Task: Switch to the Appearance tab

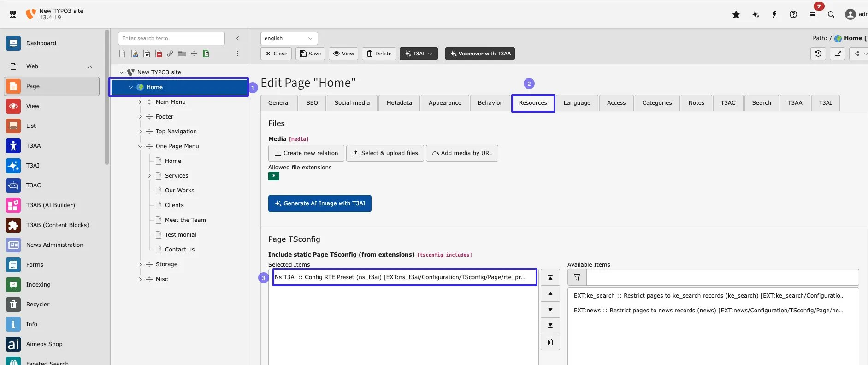Action: 445,103
